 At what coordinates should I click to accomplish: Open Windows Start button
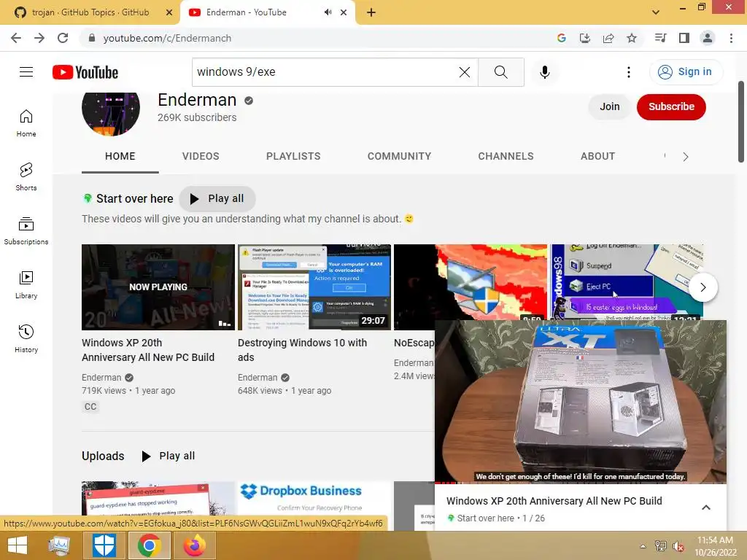point(18,545)
